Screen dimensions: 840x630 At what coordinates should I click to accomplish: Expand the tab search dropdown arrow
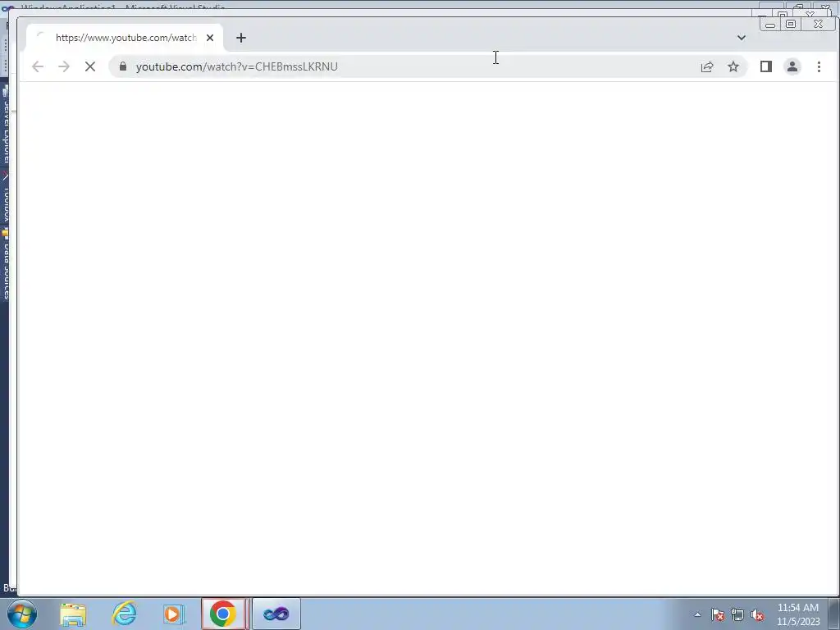742,38
